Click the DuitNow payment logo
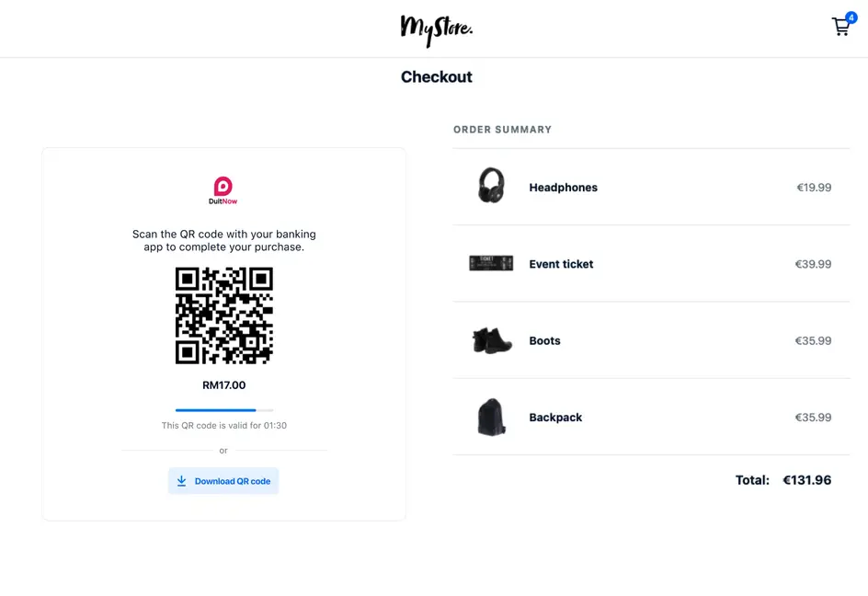 223,189
